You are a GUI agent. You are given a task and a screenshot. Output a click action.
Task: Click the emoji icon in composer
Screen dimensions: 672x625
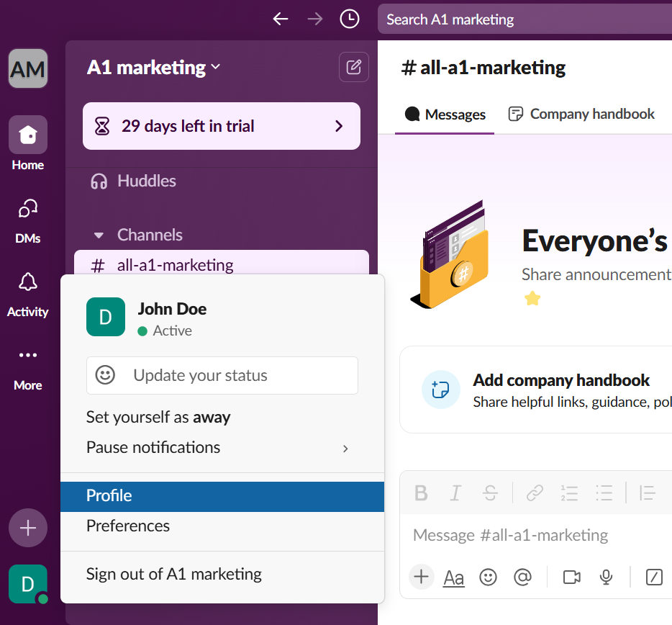click(x=489, y=577)
